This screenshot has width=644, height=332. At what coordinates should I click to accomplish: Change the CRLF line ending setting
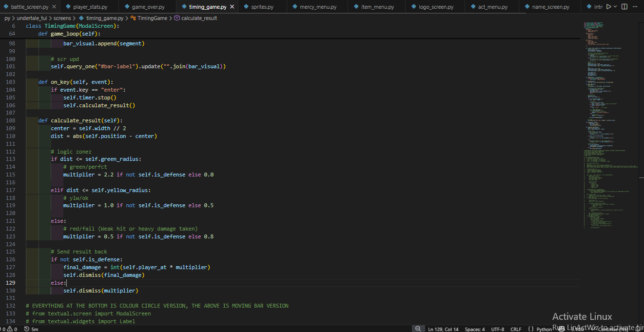(516, 329)
